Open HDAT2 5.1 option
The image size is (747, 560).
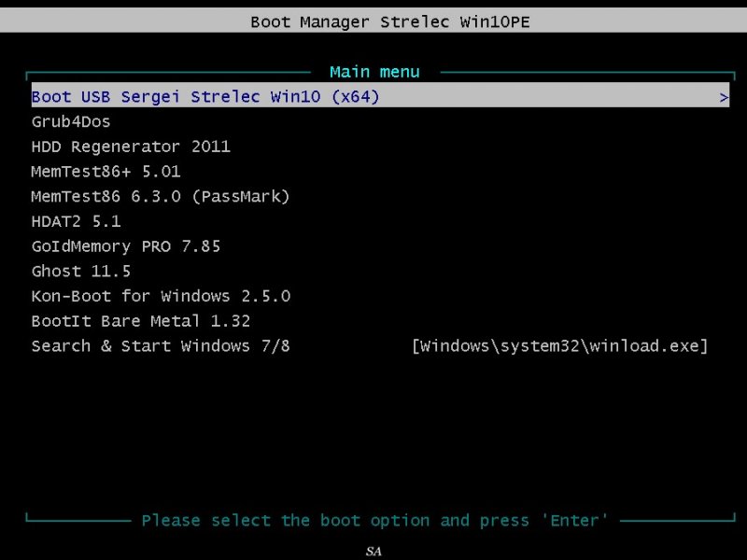click(77, 221)
